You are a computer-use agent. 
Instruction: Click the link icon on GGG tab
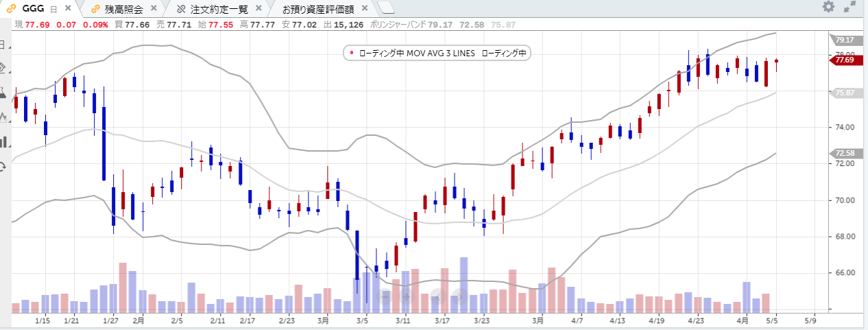[12, 8]
